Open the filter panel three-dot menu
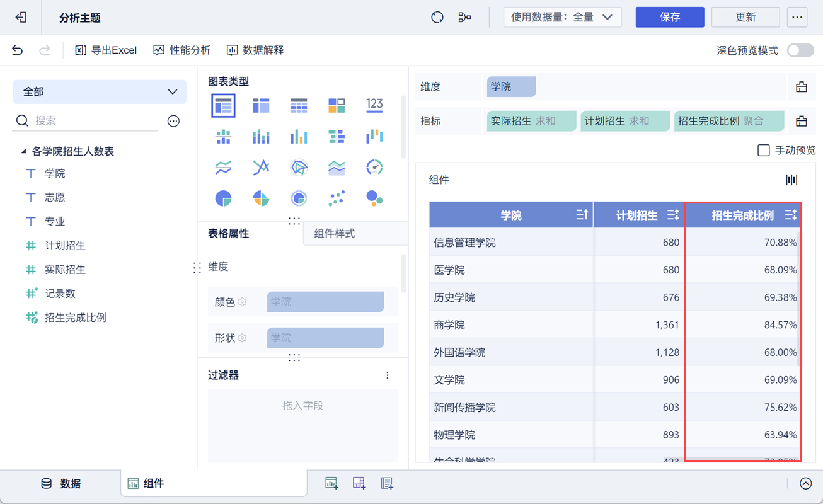This screenshot has width=823, height=504. pyautogui.click(x=388, y=375)
